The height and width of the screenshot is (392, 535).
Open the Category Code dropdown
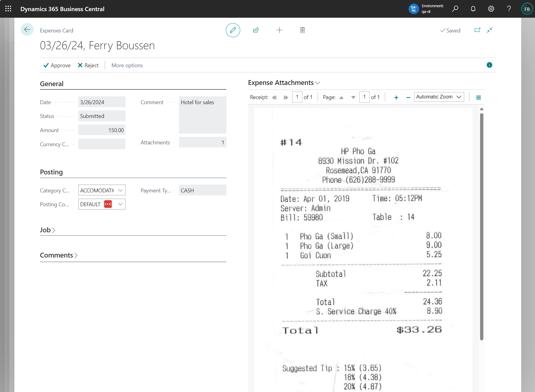(120, 190)
